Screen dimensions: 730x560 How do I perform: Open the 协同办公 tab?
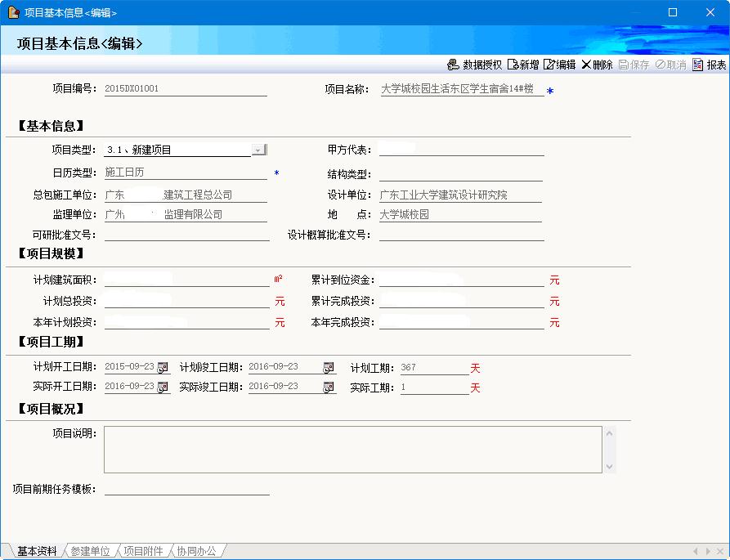pos(196,551)
